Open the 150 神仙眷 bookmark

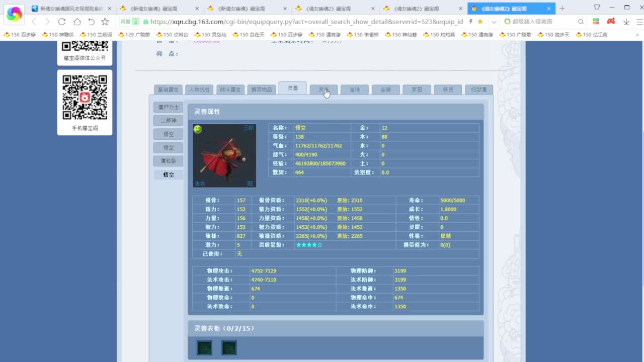[401, 35]
